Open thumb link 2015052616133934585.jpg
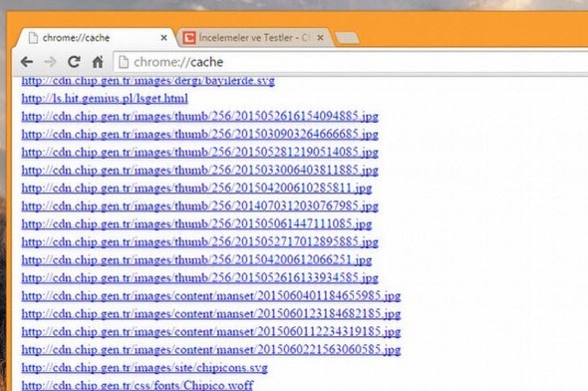This screenshot has width=588, height=391. click(x=200, y=278)
